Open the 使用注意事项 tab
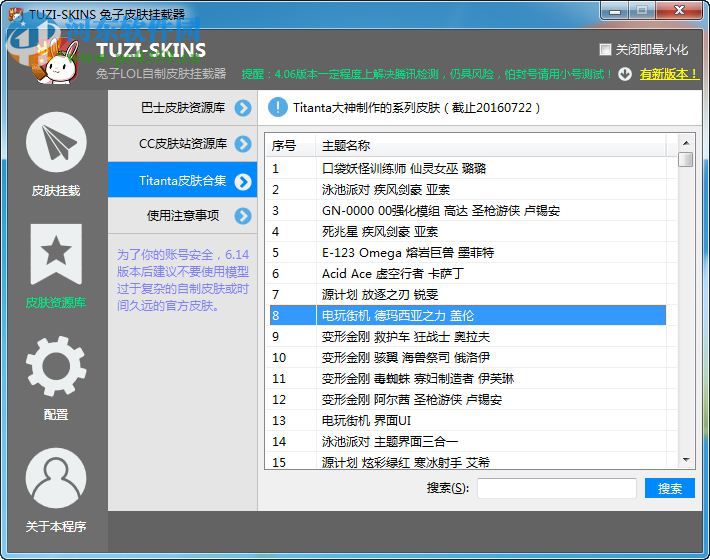Viewport: 710px width, 560px height. coord(182,216)
